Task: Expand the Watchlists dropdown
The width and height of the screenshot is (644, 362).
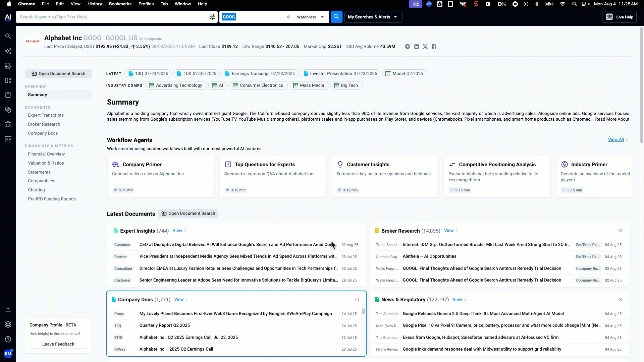Action: pos(310,17)
